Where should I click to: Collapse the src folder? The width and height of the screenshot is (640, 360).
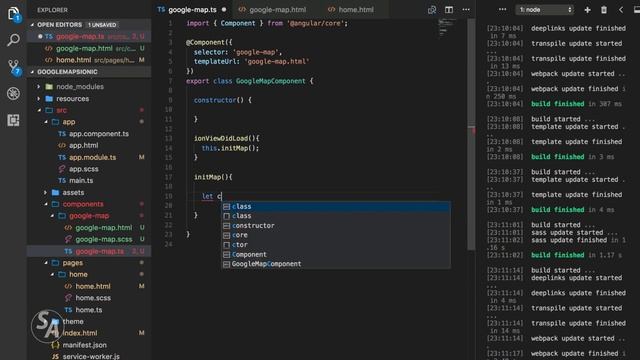point(39,110)
